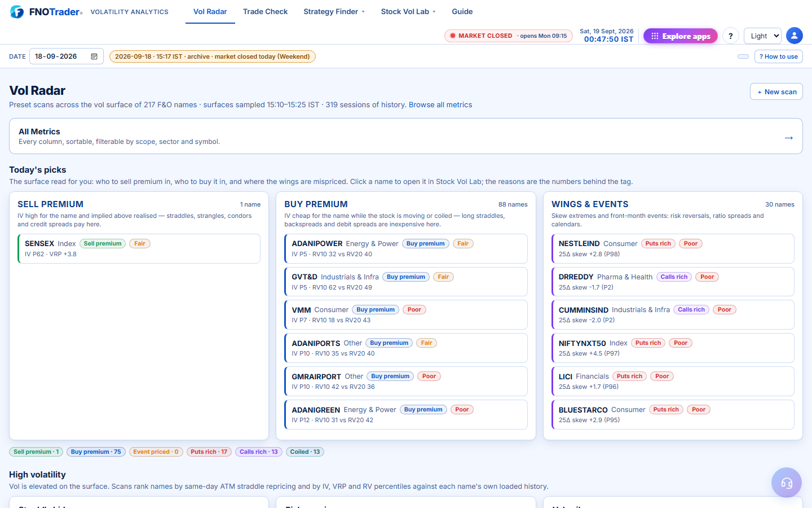Select the Puts rich · 17 chip
The width and height of the screenshot is (812, 508).
point(209,452)
